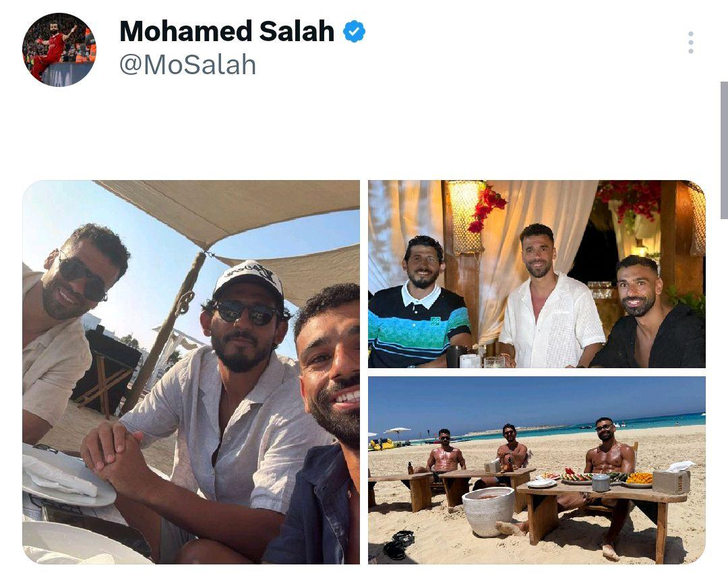
Task: Open the evening dinner photo with curtains
Action: click(x=537, y=274)
